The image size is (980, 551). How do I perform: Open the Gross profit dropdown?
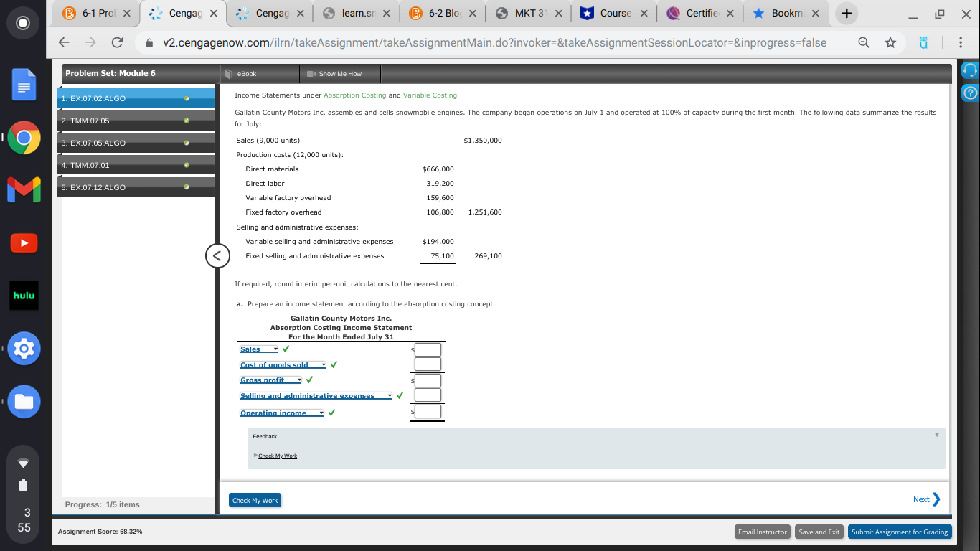coord(271,380)
